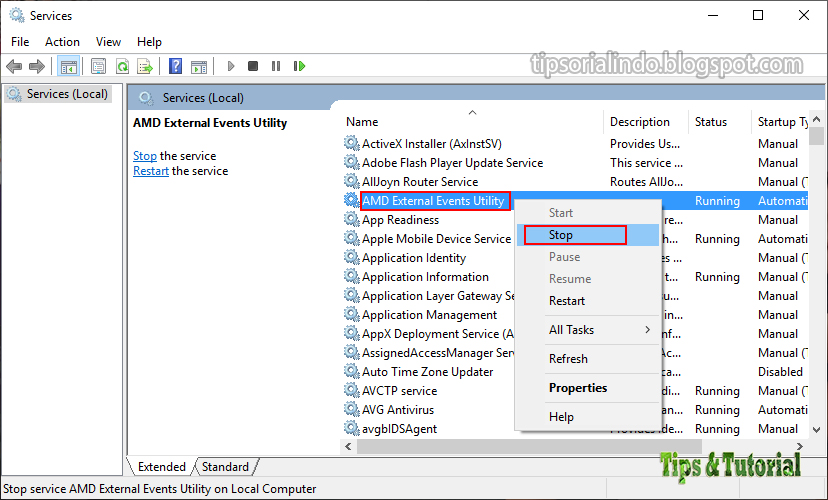Click gear icon beside Auto Time Zone Updater
The height and width of the screenshot is (500, 828).
pyautogui.click(x=352, y=371)
